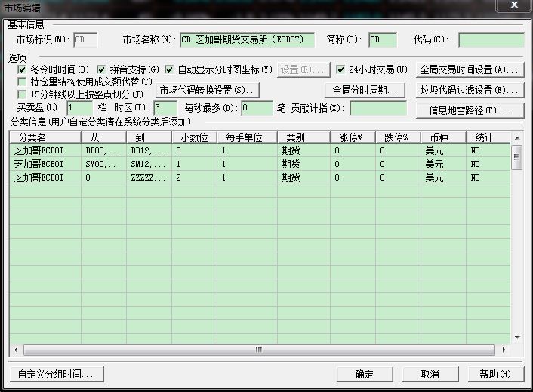Sort by the 分类名 column header
Image resolution: width=533 pixels, height=392 pixels.
coord(45,138)
